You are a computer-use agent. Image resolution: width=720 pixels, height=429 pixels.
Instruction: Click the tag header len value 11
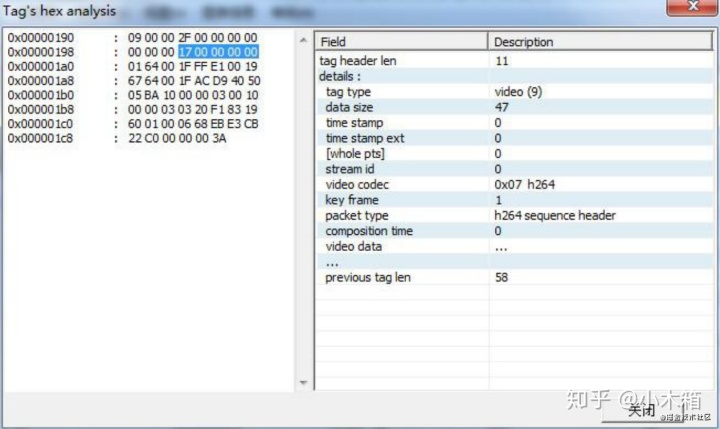pos(502,61)
